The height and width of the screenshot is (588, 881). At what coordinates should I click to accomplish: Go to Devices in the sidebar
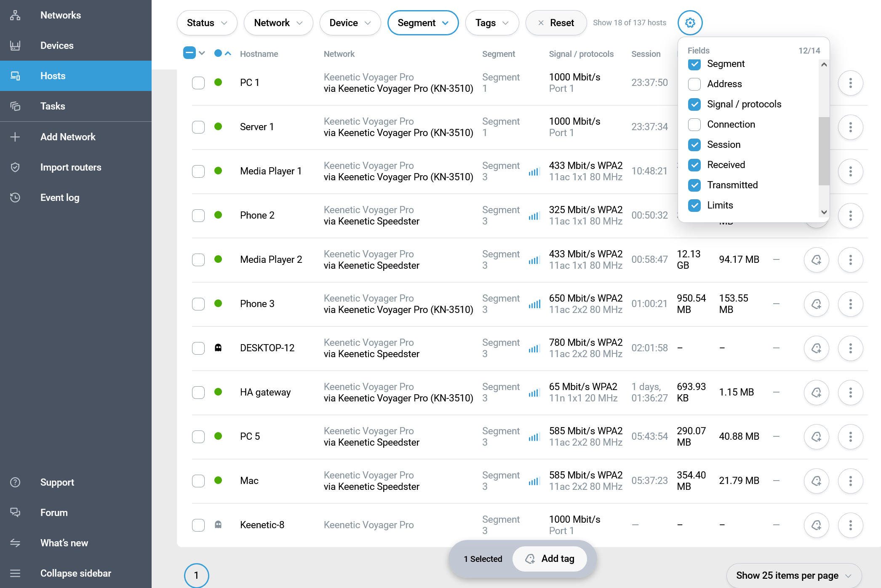click(57, 45)
